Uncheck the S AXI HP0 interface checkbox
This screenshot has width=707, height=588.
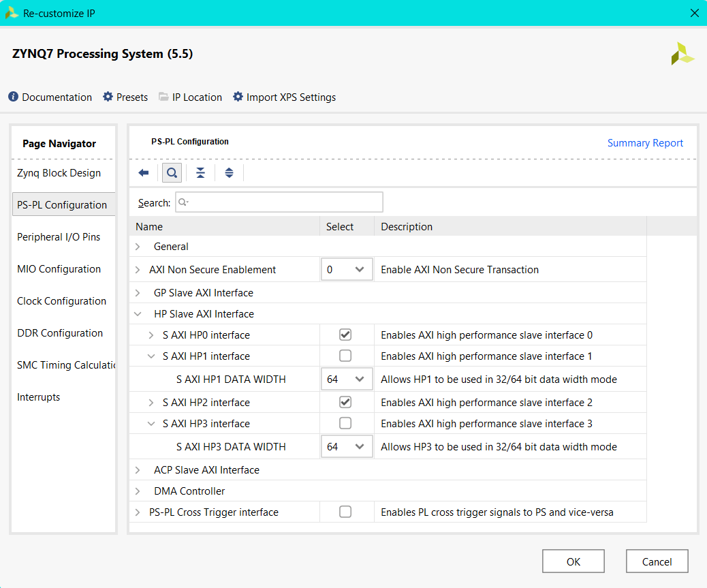pos(345,335)
